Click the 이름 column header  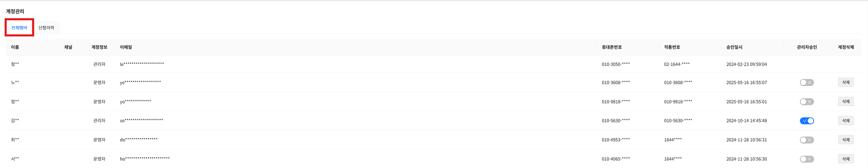15,47
